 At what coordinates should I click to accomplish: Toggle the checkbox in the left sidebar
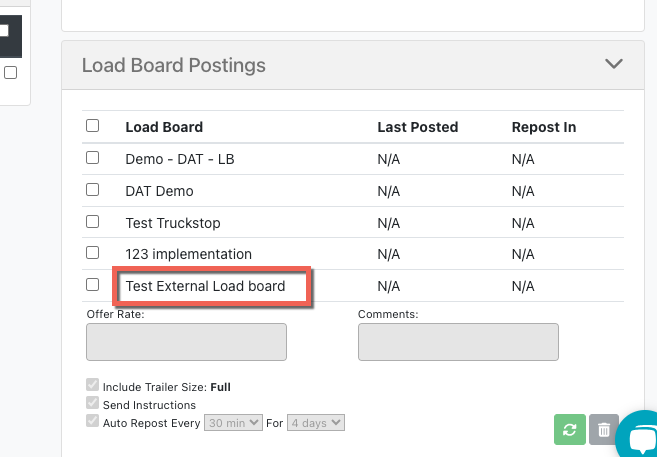coord(10,73)
